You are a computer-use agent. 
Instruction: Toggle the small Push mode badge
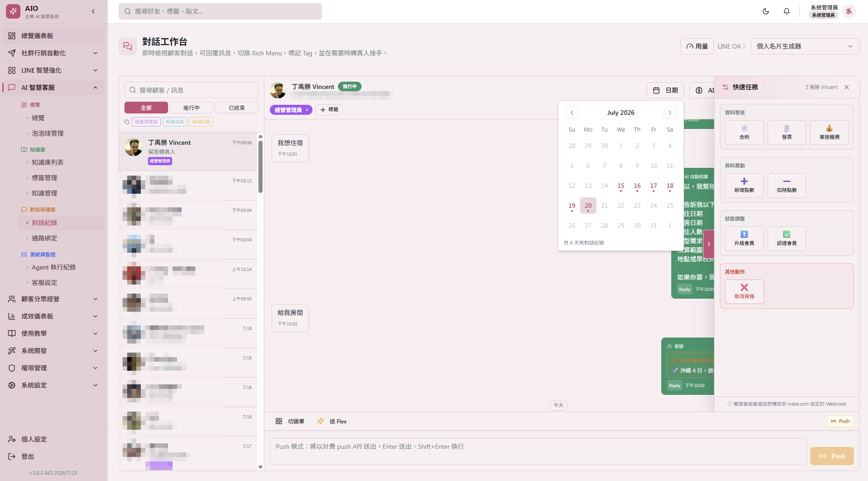(840, 421)
